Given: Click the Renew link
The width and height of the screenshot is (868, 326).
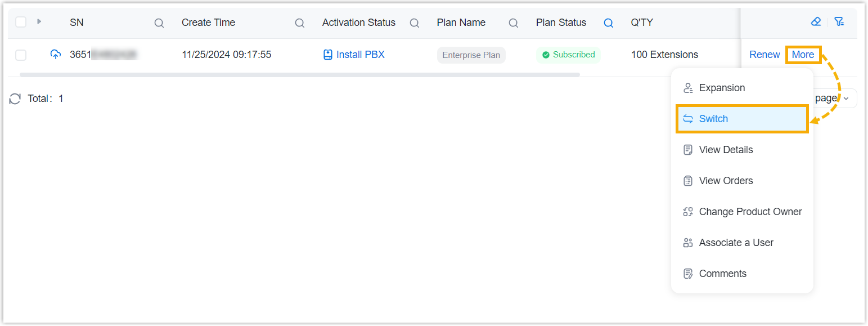Looking at the screenshot, I should click(764, 55).
